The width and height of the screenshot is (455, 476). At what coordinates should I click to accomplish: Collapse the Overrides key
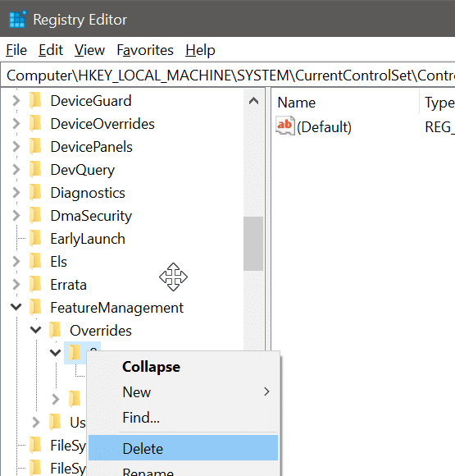(36, 330)
